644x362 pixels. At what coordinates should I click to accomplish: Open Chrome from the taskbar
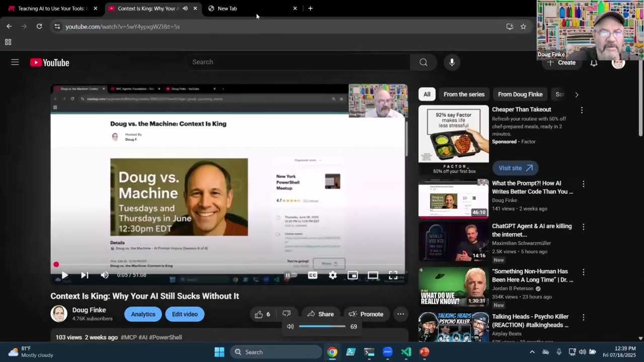point(332,352)
